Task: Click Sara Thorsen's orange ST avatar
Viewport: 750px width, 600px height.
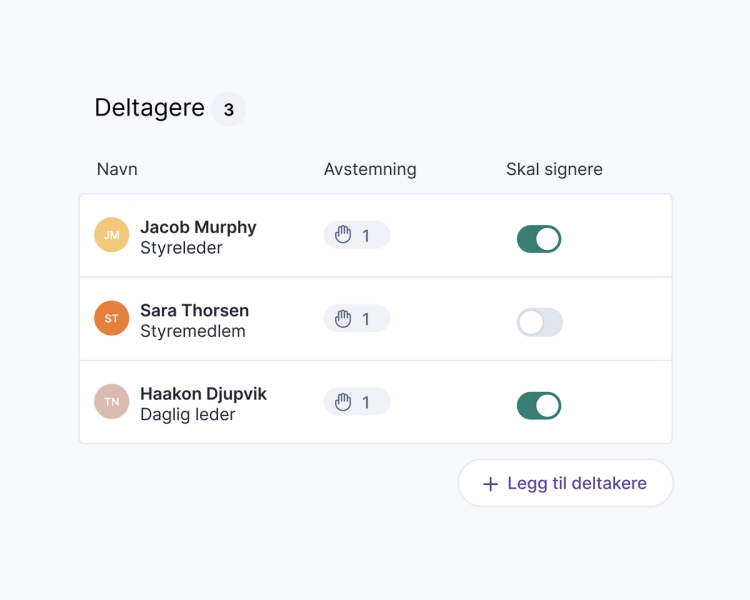Action: (112, 318)
